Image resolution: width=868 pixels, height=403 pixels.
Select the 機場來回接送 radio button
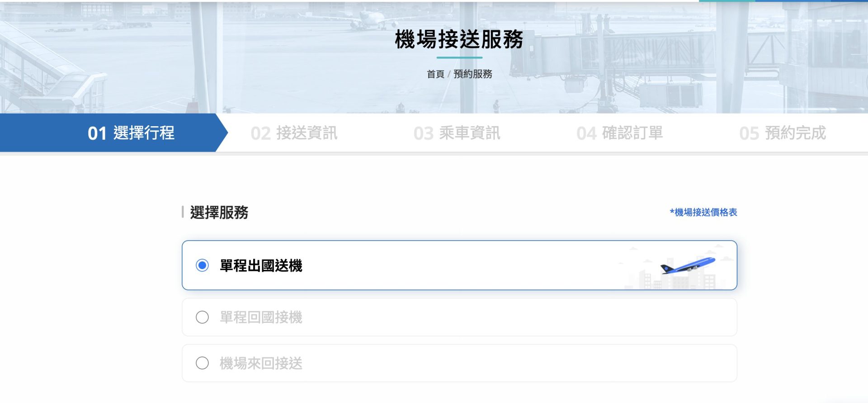(202, 363)
